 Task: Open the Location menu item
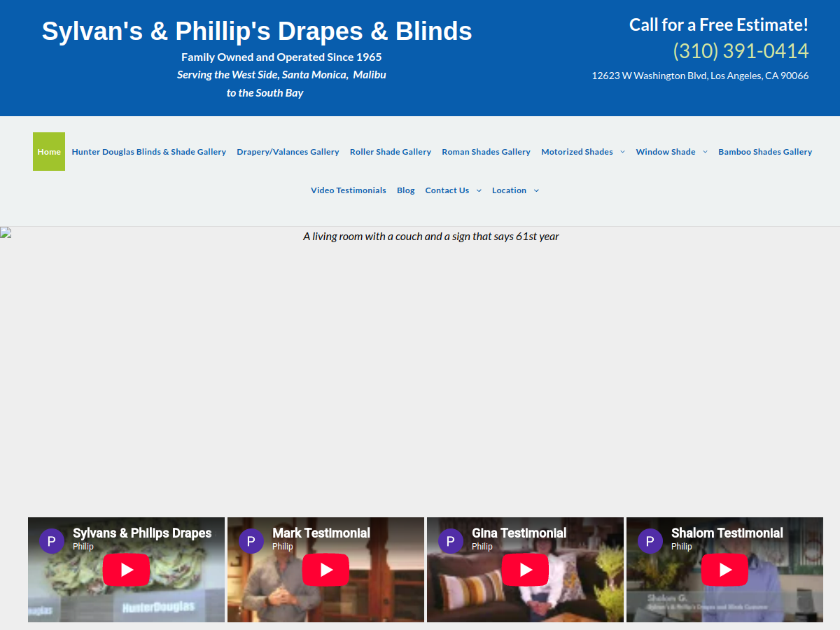coord(509,190)
